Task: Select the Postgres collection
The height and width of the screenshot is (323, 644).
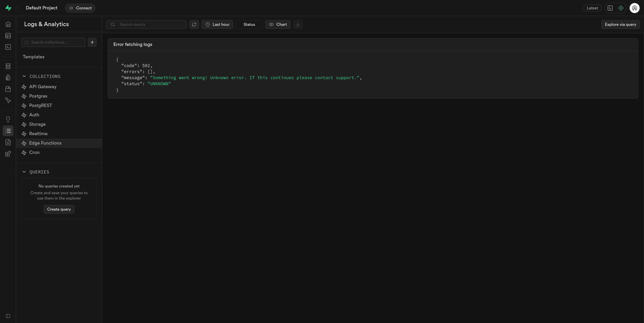Action: click(x=59, y=96)
